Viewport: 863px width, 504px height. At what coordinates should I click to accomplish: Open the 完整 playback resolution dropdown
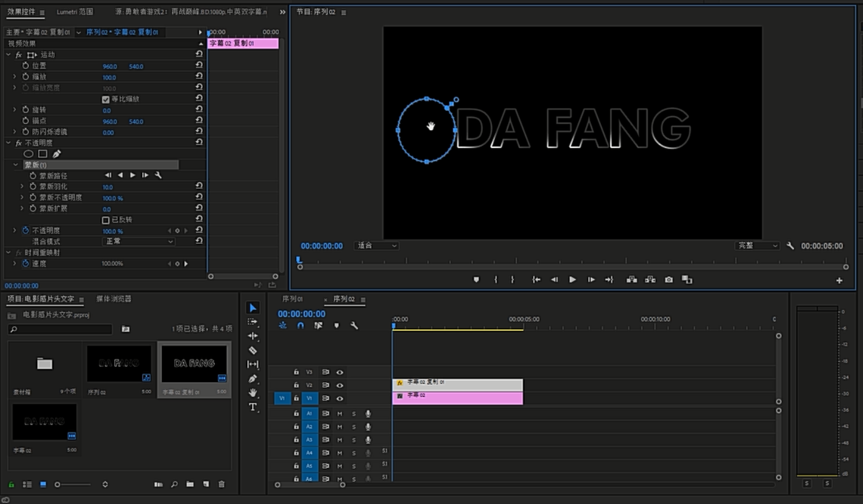coord(757,246)
